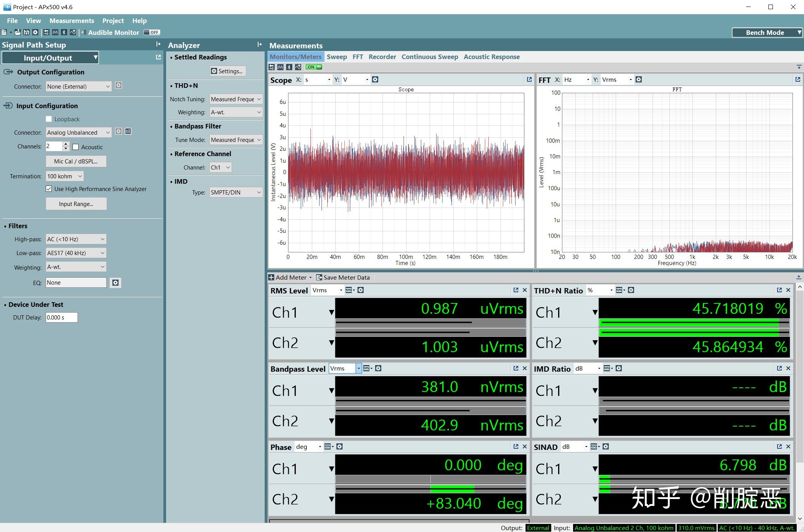Open the Low-pass AES17 filter dropdown
This screenshot has width=804, height=532.
[x=76, y=253]
